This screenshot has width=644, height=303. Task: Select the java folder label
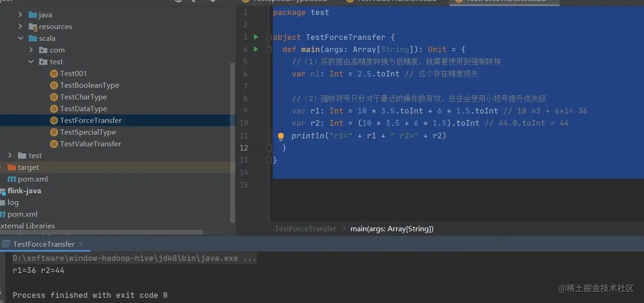point(46,15)
